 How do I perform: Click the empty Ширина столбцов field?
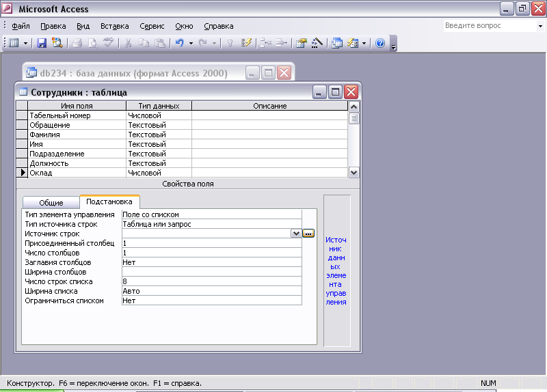click(x=212, y=272)
